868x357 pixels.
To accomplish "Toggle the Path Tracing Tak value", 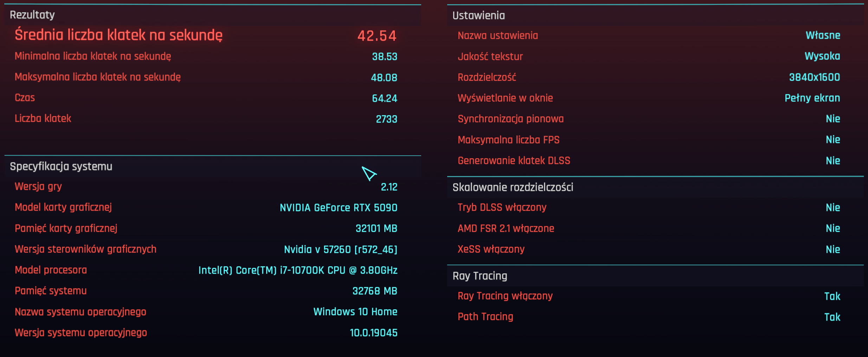I will click(x=832, y=317).
